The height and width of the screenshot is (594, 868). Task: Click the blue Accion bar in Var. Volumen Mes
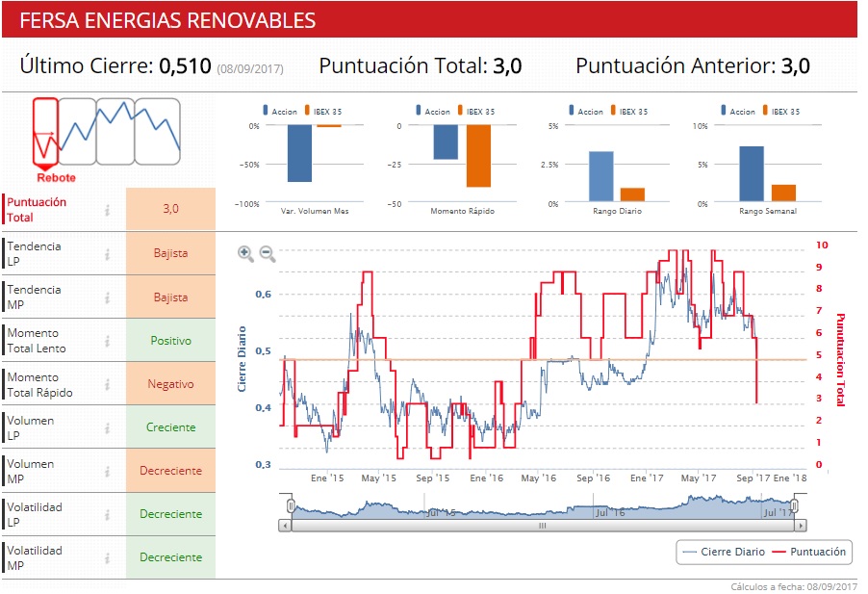point(299,153)
